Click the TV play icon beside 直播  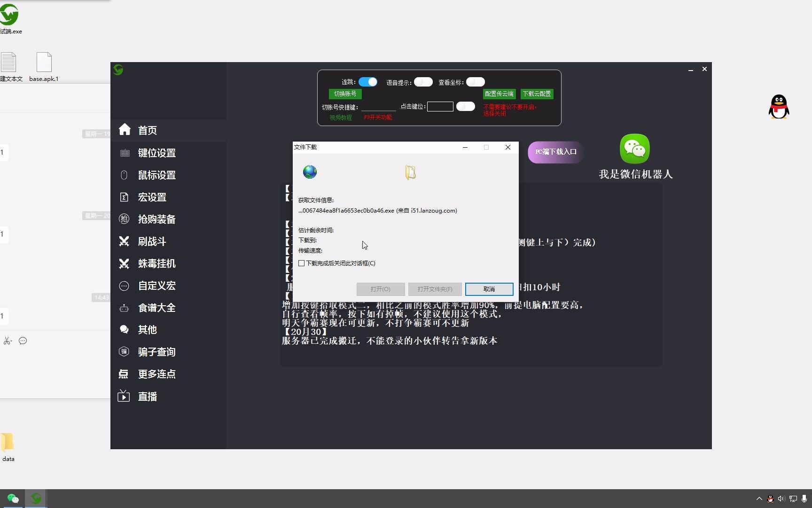(124, 396)
